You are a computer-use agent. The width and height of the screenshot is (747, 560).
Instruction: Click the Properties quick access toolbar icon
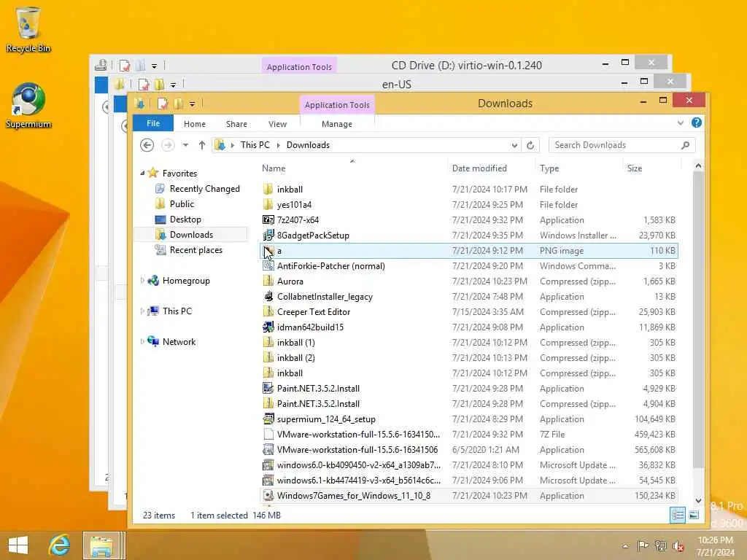[163, 104]
